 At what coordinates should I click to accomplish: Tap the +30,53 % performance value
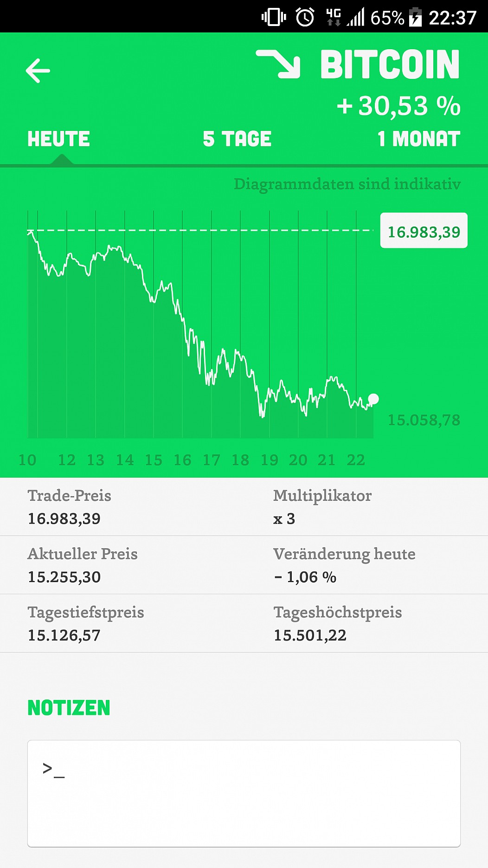tap(398, 106)
